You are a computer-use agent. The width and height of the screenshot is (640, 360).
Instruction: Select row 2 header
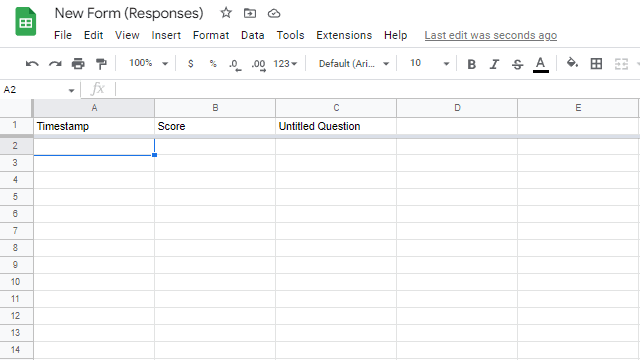(x=16, y=146)
